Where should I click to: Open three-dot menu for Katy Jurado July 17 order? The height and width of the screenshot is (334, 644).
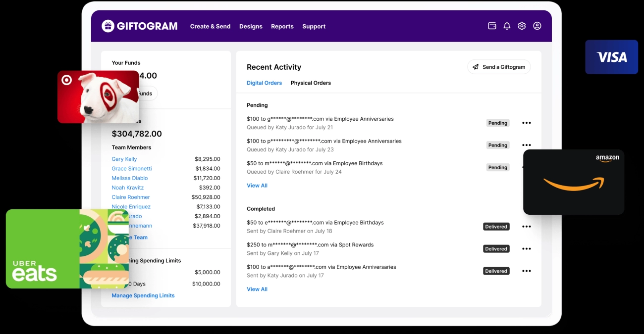click(526, 271)
